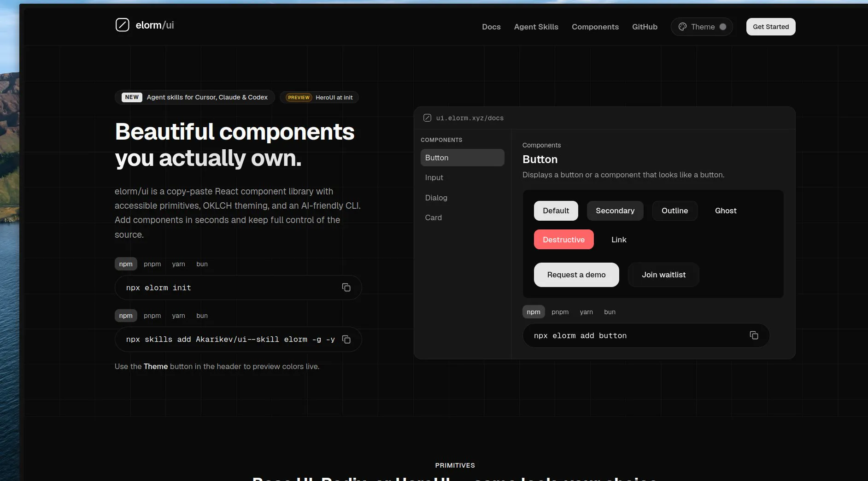Click the npx elorm add button command text
868x481 pixels.
click(x=580, y=335)
